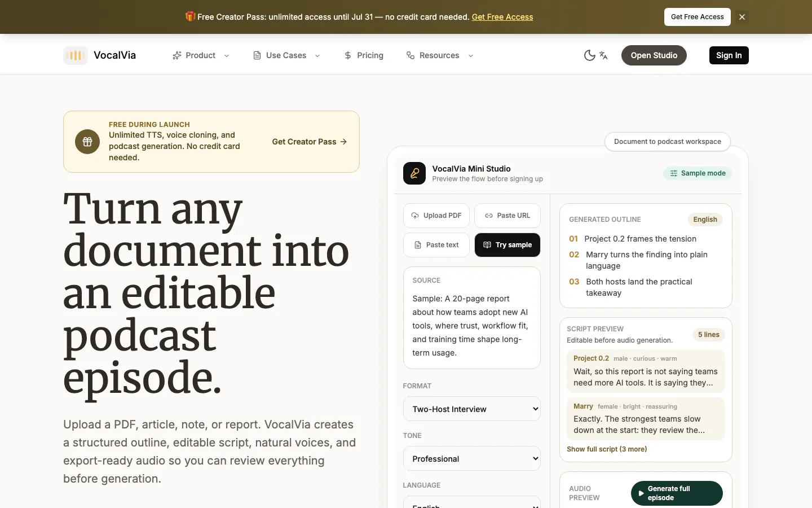Click the Try sample button
Viewport: 812px width, 508px height.
[507, 245]
